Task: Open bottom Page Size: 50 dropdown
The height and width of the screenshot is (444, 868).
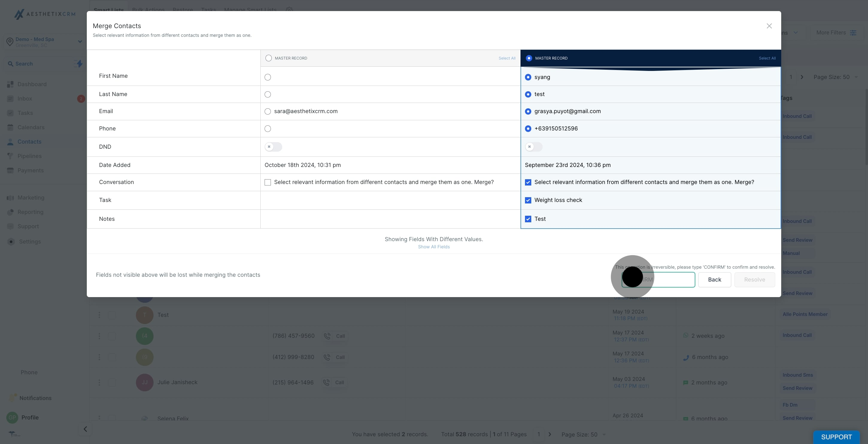Action: 584,434
